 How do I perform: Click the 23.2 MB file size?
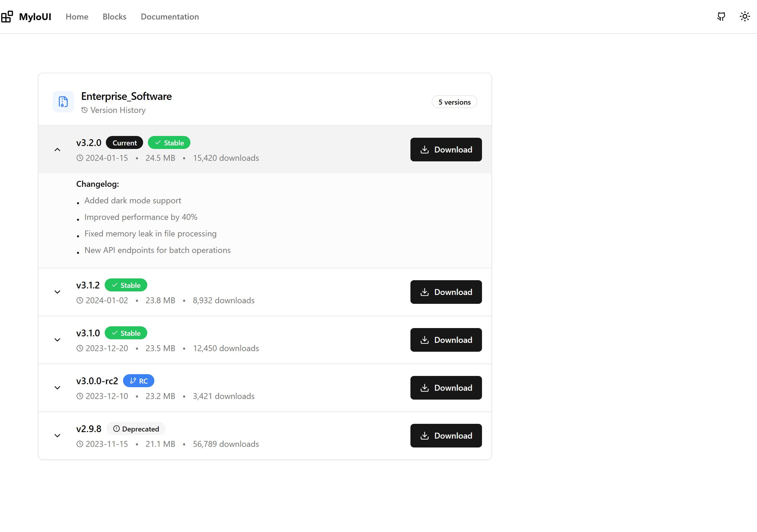161,396
